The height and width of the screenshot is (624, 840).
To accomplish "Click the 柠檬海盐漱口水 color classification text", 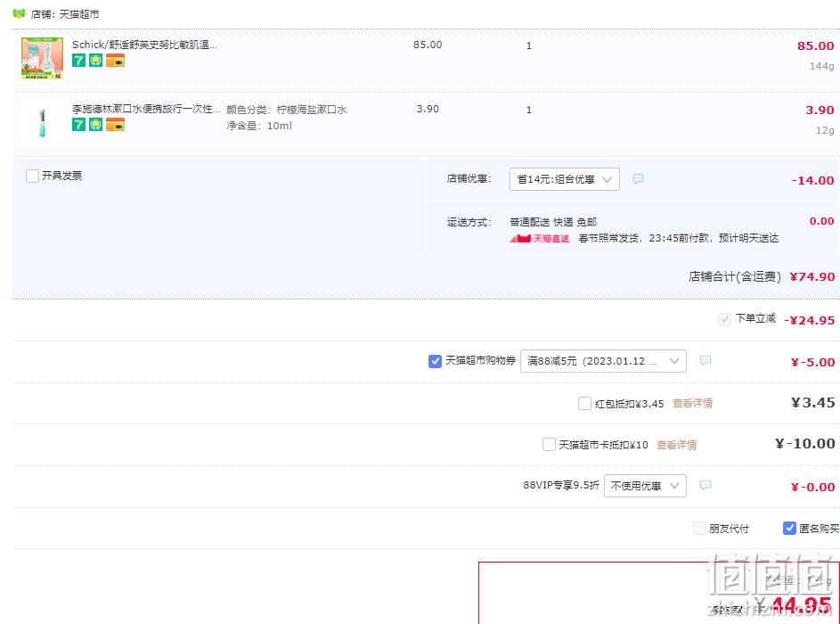I will coord(287,110).
